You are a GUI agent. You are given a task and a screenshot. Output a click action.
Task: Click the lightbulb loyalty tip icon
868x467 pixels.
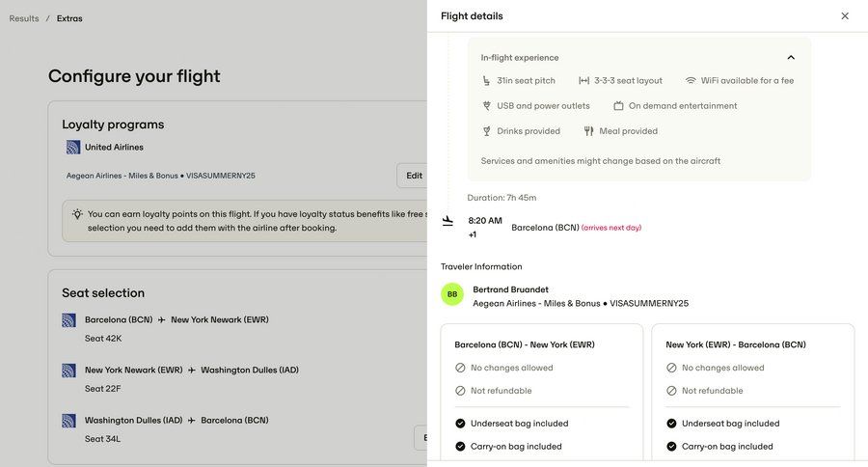pos(77,214)
